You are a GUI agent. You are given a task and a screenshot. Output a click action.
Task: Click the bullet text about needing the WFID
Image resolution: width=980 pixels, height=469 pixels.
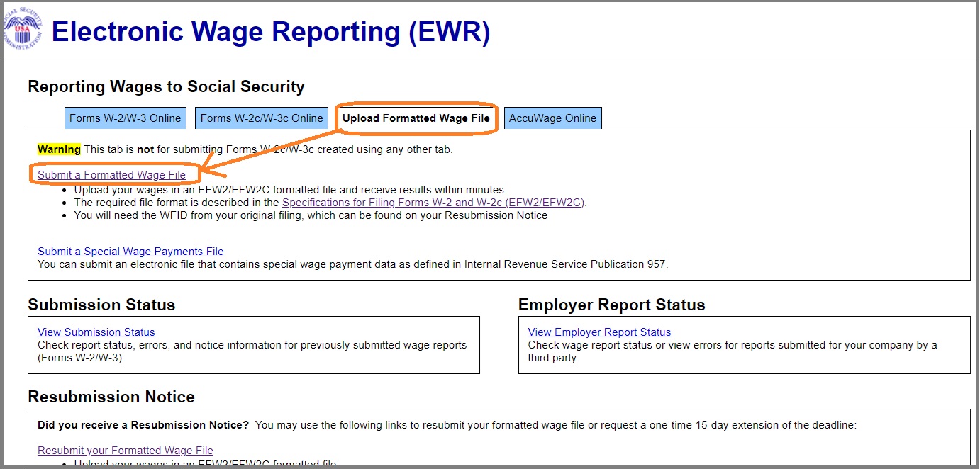[311, 215]
